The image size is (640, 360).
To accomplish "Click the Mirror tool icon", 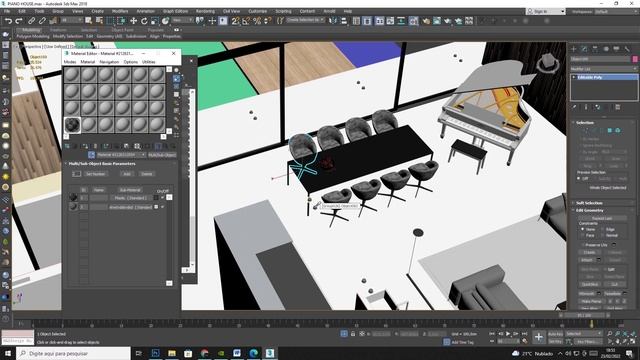I will pyautogui.click(x=333, y=20).
